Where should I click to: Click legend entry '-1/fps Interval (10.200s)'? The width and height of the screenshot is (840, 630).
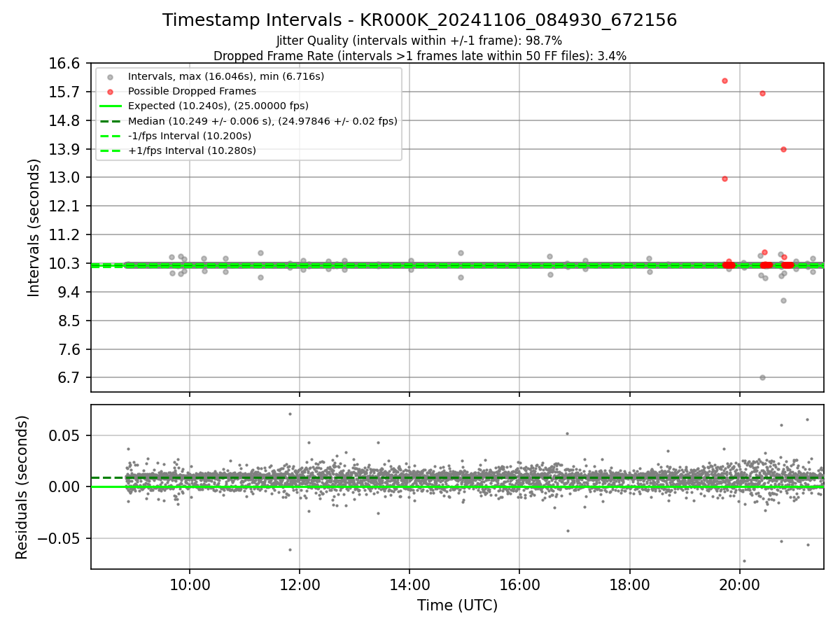(x=190, y=136)
